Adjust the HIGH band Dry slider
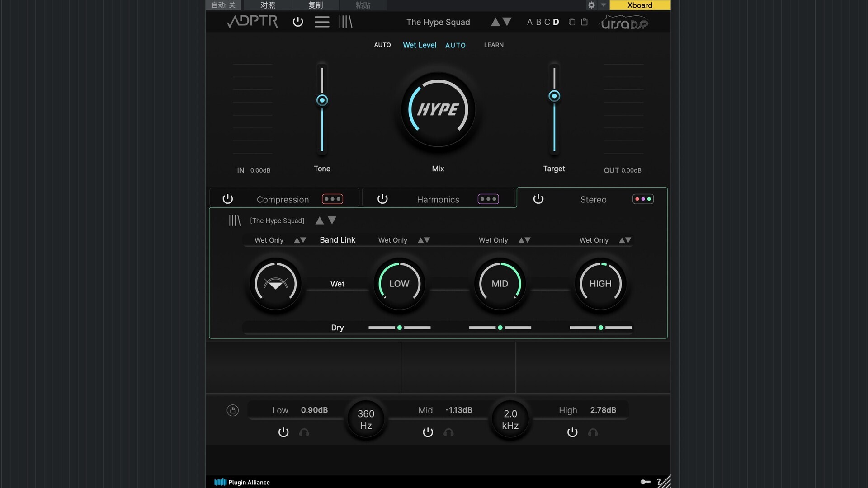 pyautogui.click(x=601, y=328)
